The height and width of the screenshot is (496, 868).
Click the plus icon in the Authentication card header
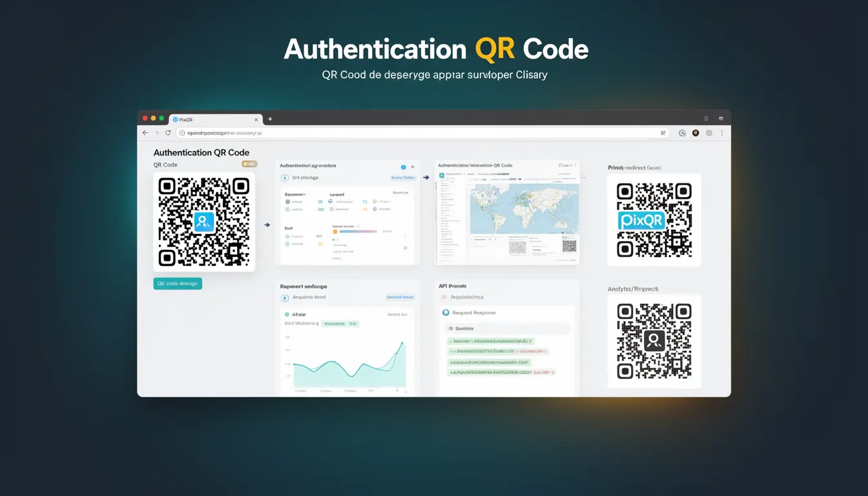pos(413,167)
